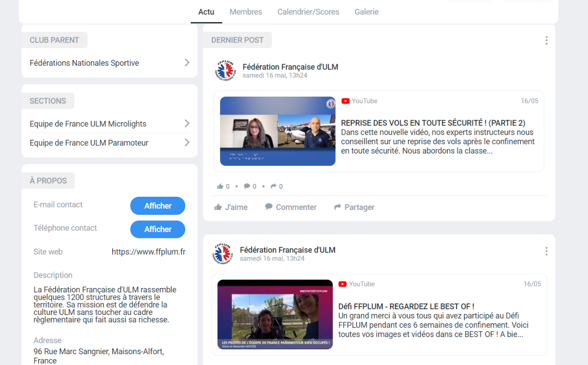Open the Actu tab

click(x=206, y=12)
